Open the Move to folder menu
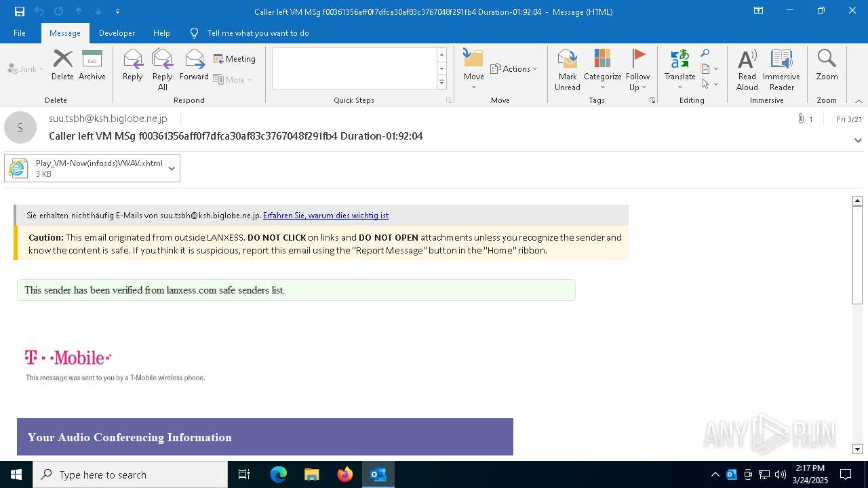 pos(473,69)
